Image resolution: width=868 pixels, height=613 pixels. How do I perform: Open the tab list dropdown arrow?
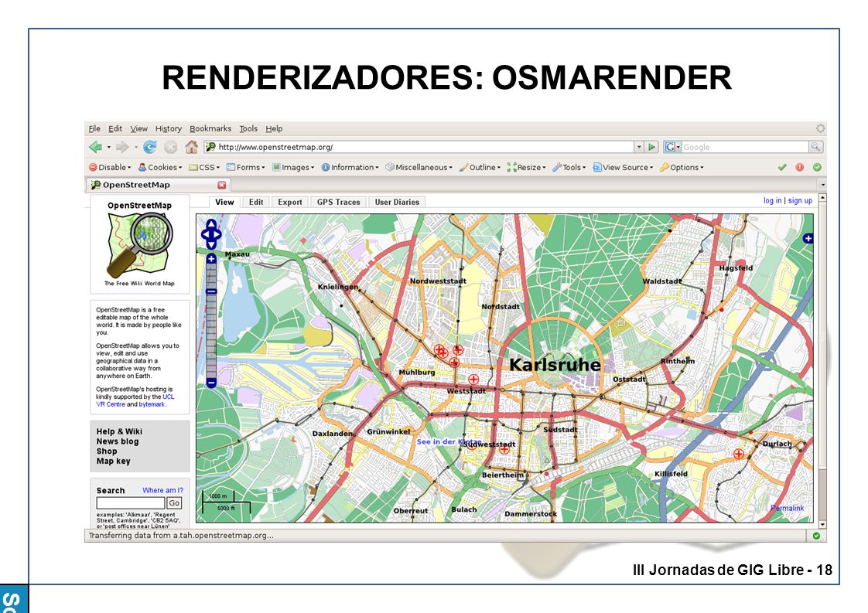pos(822,185)
